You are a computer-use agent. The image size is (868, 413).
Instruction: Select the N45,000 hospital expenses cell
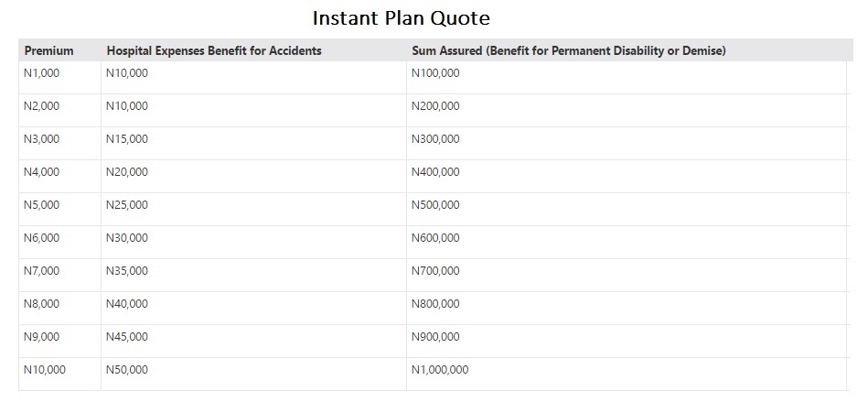tap(127, 337)
